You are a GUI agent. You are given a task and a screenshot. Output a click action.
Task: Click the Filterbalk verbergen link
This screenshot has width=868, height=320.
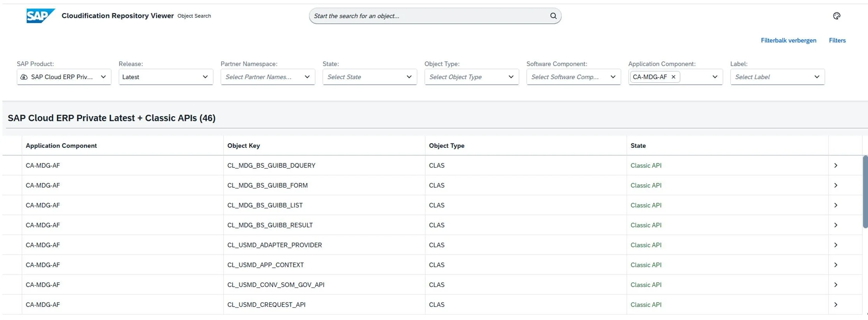tap(788, 40)
